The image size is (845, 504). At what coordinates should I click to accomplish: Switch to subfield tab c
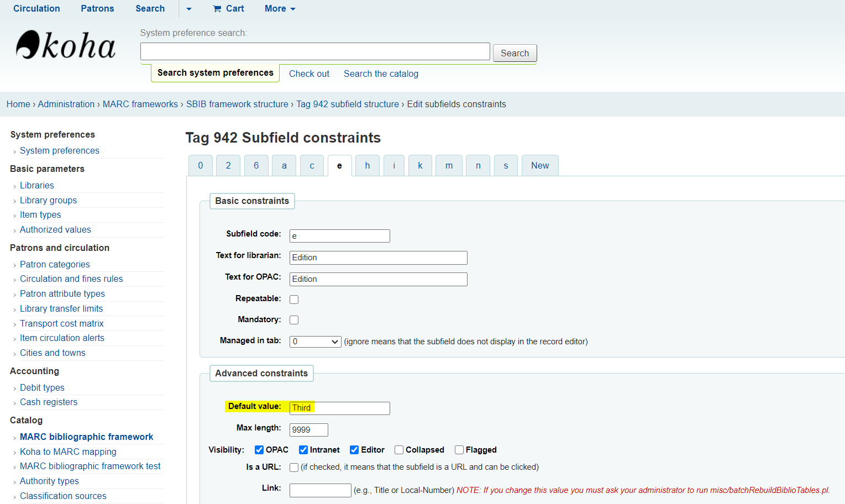coord(312,165)
